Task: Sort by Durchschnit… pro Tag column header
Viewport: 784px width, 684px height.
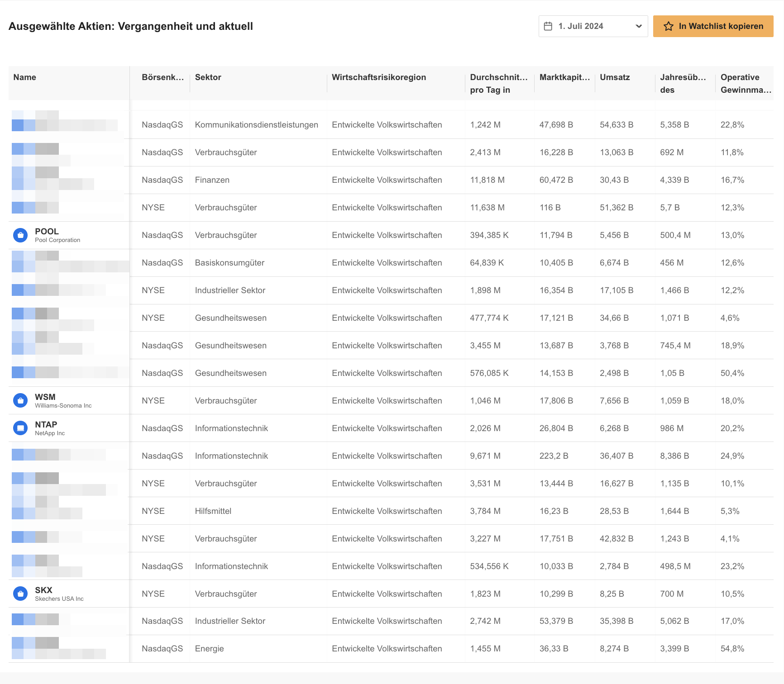Action: [498, 84]
